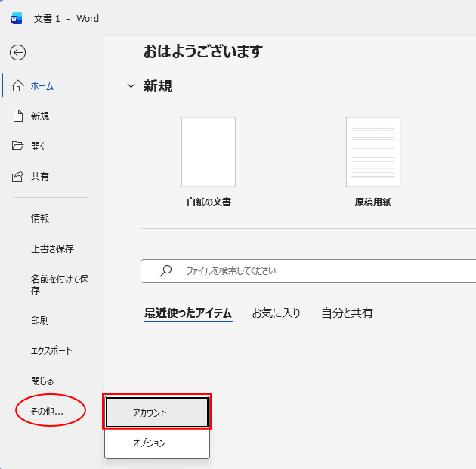Viewport: 476px width, 469px height.
Task: Click the 白紙の文書 caption text
Action: click(209, 202)
